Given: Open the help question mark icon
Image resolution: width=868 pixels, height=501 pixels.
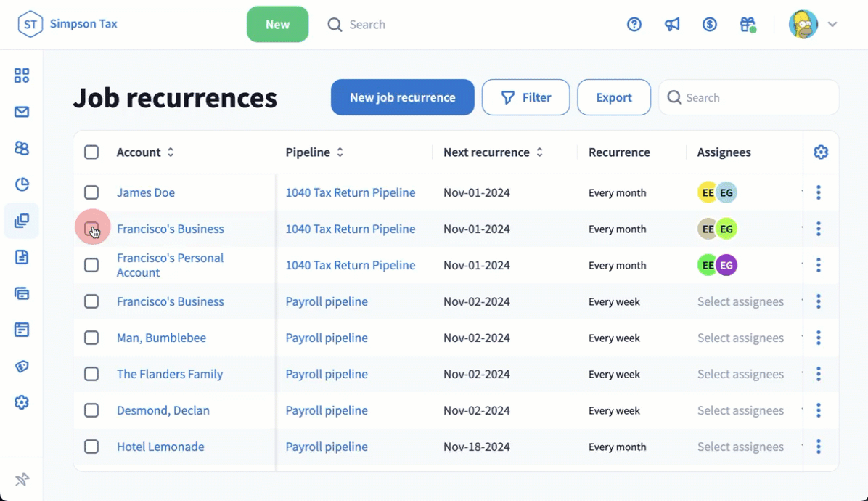Looking at the screenshot, I should click(634, 25).
